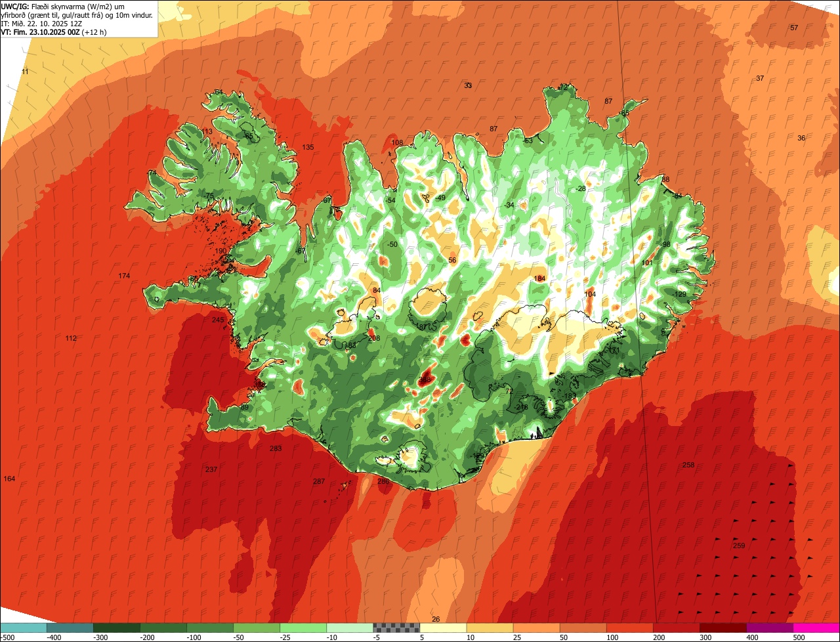
Task: Click the flux value 184 in the central highlands
Action: click(539, 279)
